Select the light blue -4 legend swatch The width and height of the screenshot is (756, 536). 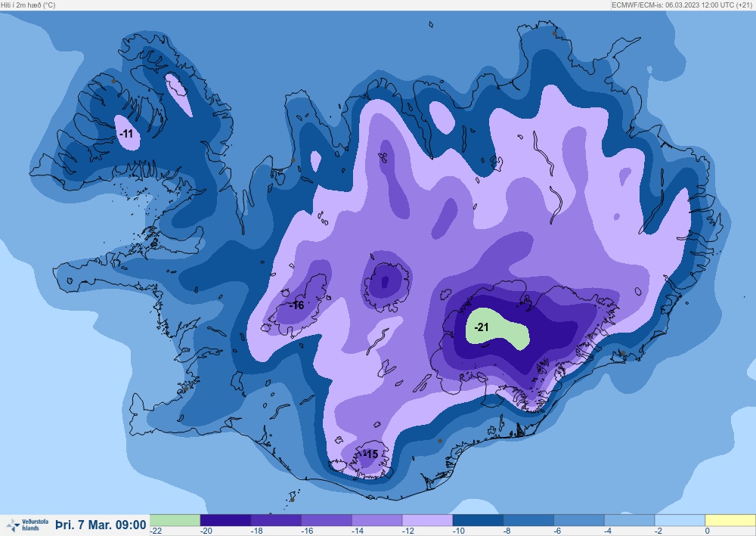(x=630, y=520)
